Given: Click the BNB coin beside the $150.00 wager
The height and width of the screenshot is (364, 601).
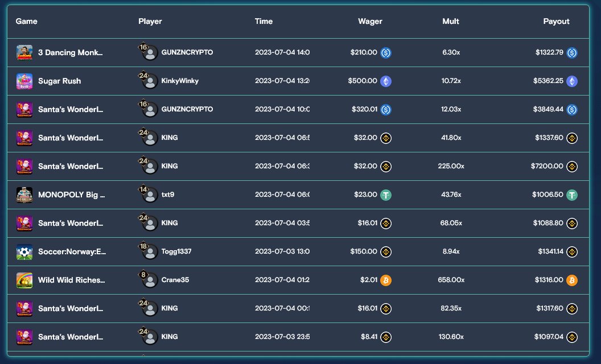Looking at the screenshot, I should click(x=386, y=252).
